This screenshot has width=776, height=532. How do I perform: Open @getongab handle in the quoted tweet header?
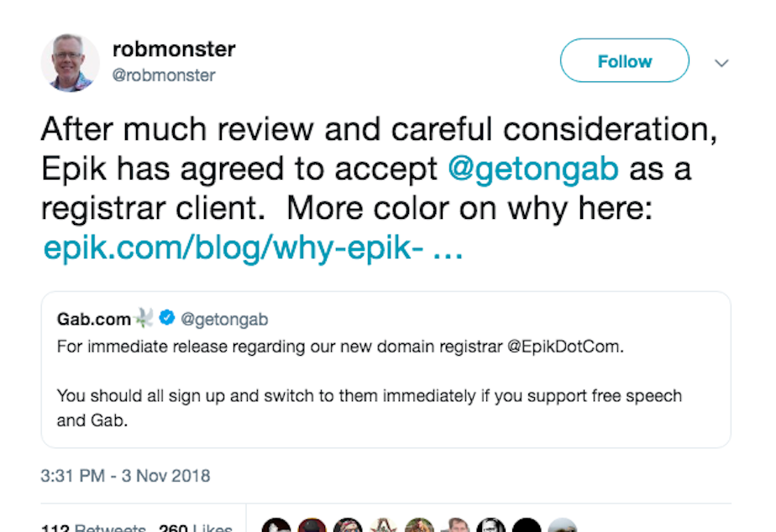[224, 319]
